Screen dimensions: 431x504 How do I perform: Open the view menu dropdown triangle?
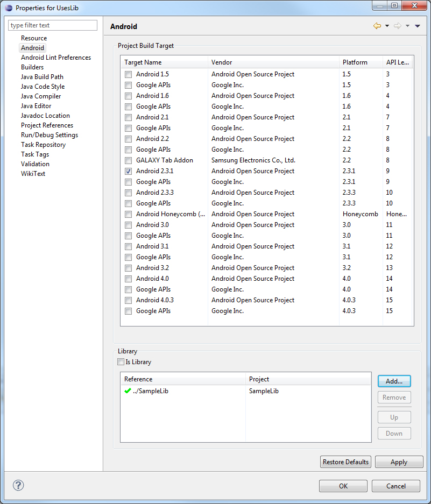pos(418,26)
